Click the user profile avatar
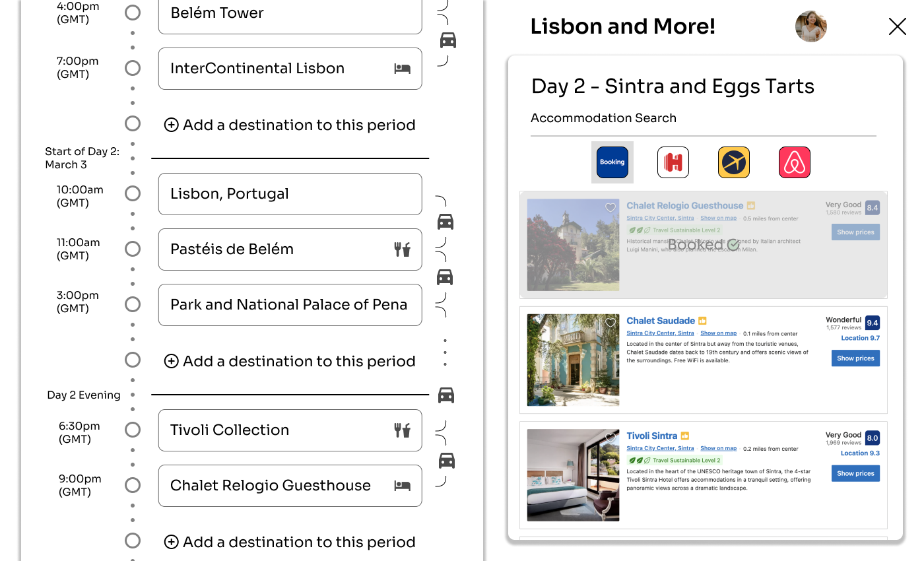The image size is (924, 561). [811, 27]
